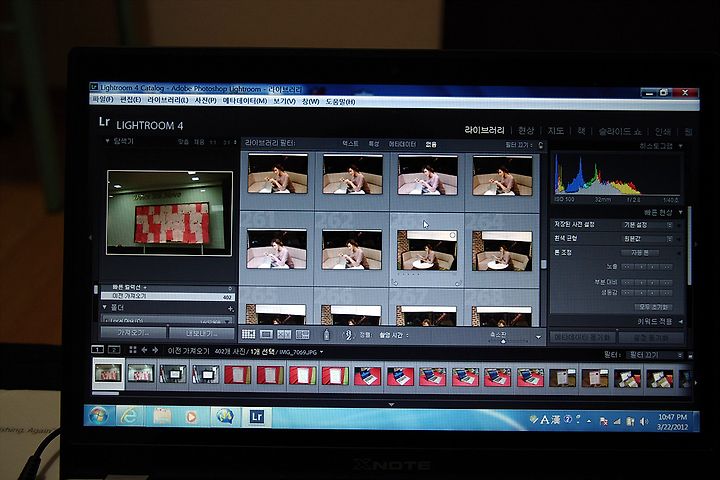Select the 메타데이터 library filter option
This screenshot has height=480, width=720.
click(x=402, y=144)
